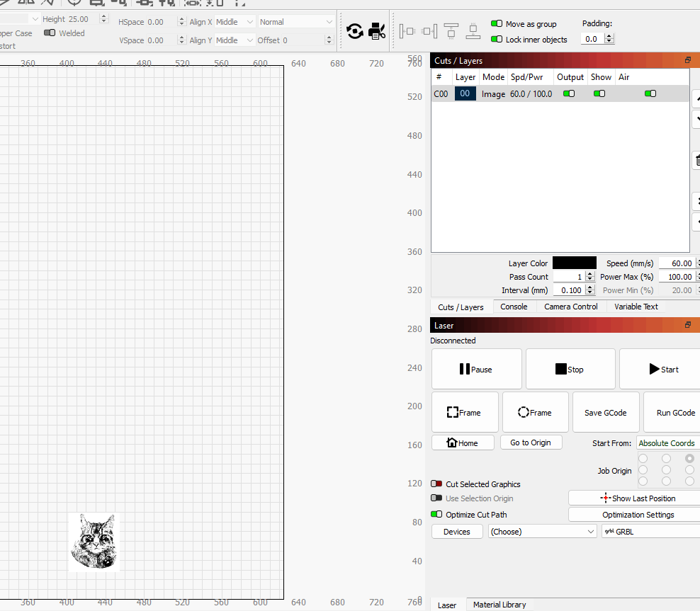Home the laser head
The image size is (700, 611).
click(x=462, y=442)
